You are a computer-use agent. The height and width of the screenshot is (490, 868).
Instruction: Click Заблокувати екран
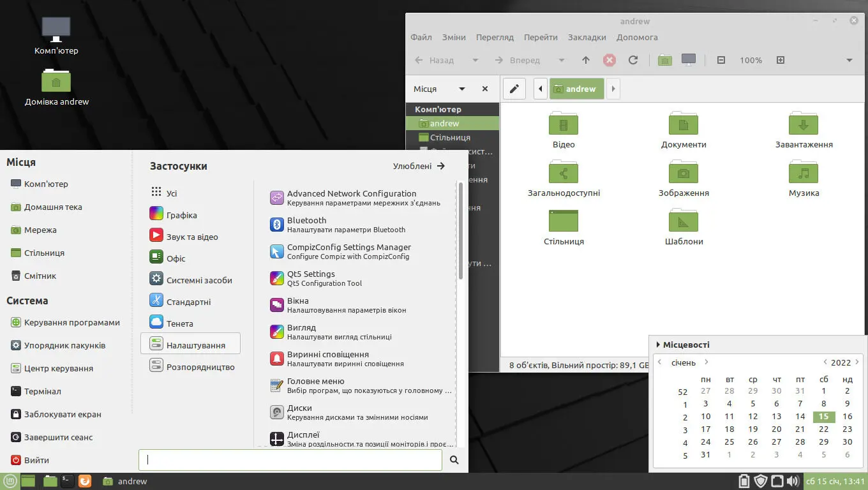pyautogui.click(x=56, y=414)
